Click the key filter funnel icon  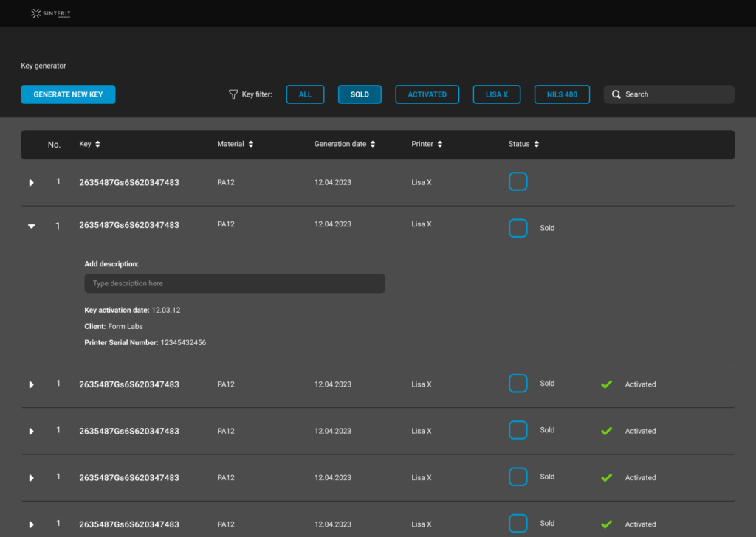coord(233,94)
